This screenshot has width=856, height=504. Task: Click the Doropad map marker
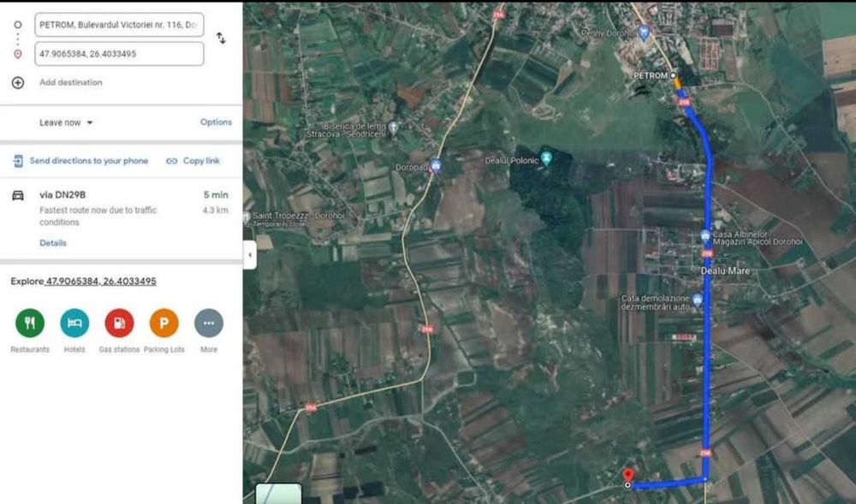point(436,166)
